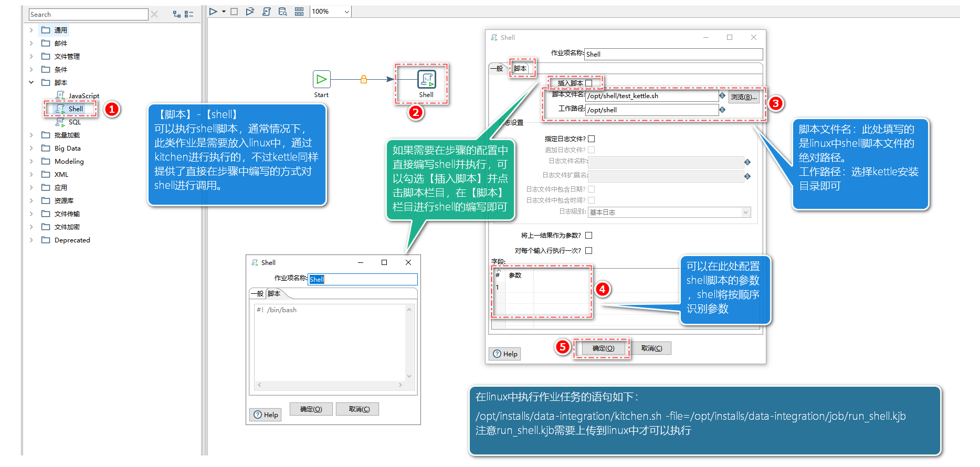
Task: Click the replay job toolbar icon
Action: (250, 11)
